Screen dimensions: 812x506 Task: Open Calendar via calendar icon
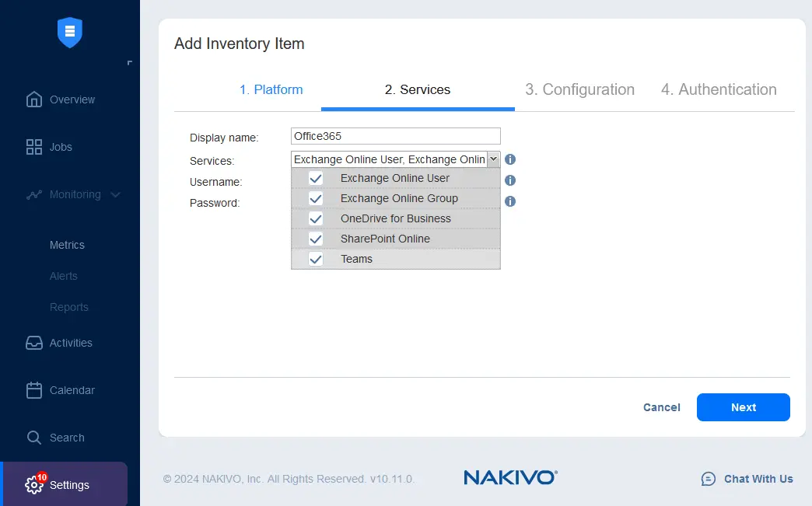[x=34, y=390]
